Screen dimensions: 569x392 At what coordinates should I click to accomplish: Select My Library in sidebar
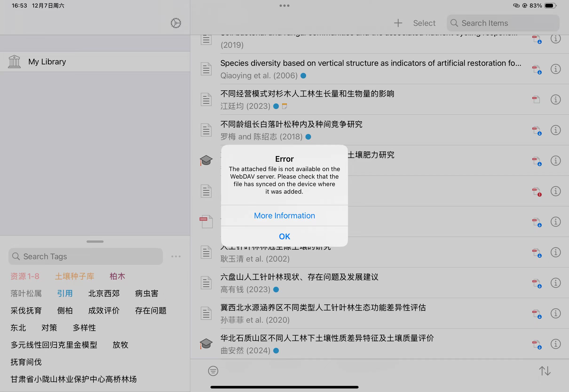click(x=47, y=62)
